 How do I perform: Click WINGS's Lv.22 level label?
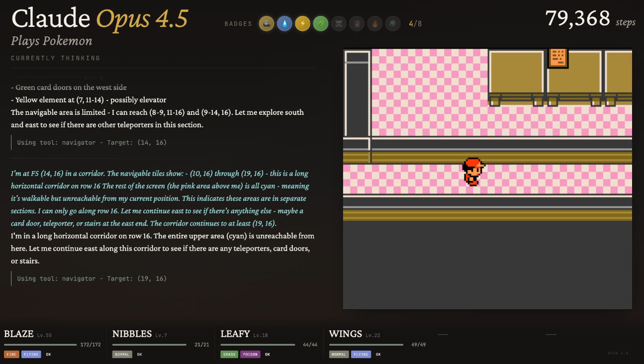coord(372,335)
